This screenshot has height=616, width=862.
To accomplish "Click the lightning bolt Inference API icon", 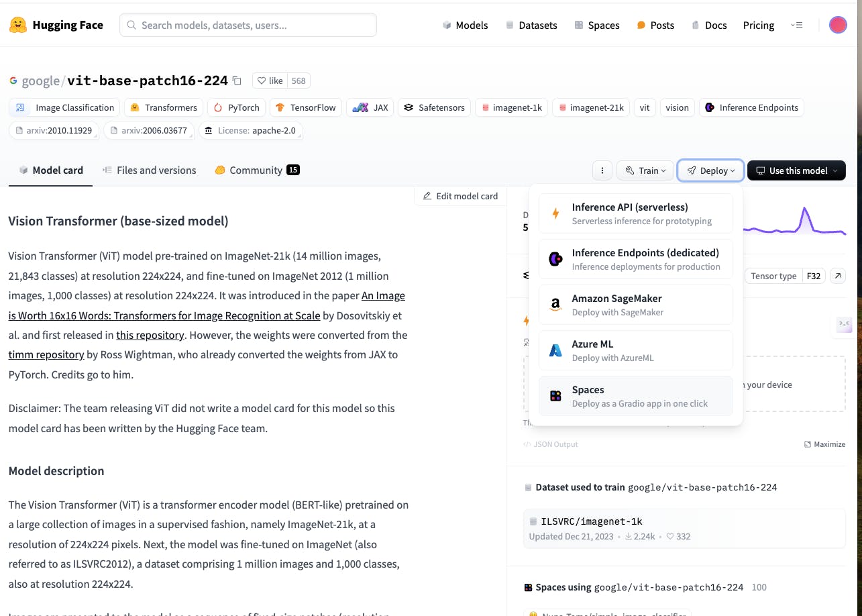I will 555,213.
